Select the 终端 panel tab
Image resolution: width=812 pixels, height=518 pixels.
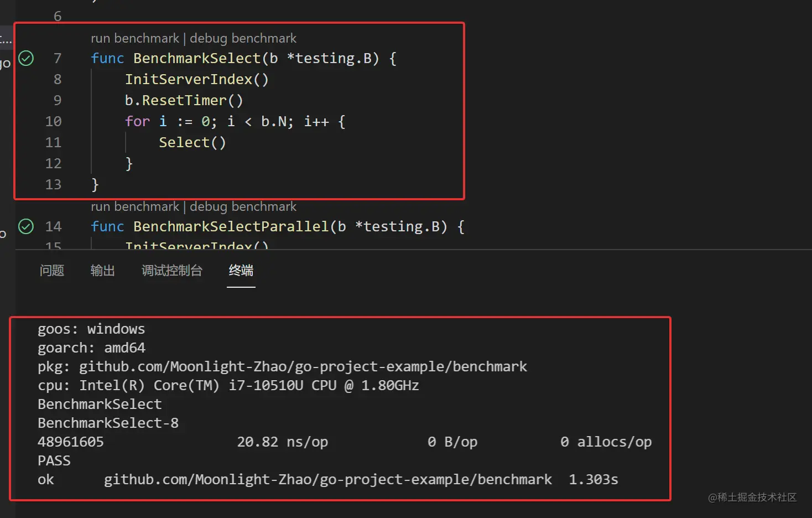click(x=241, y=271)
